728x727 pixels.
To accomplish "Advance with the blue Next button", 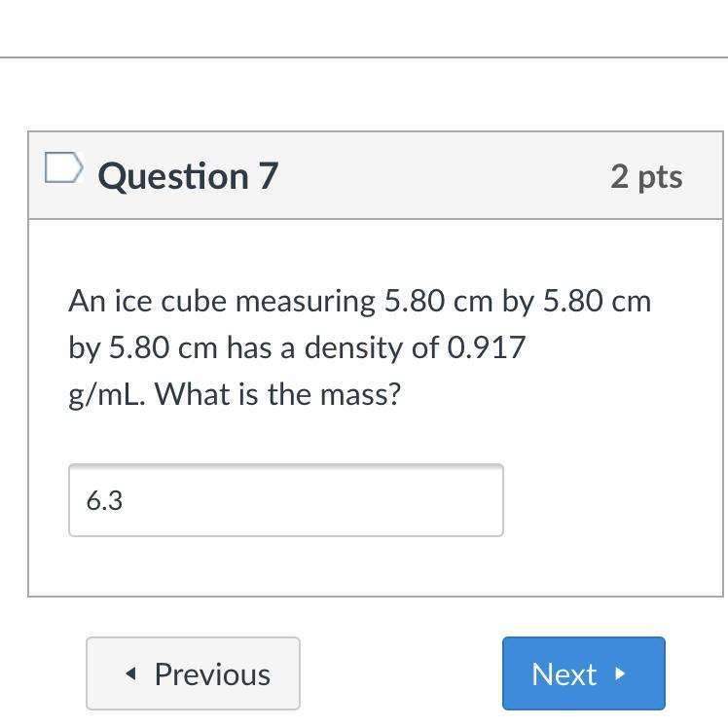I will (x=583, y=673).
